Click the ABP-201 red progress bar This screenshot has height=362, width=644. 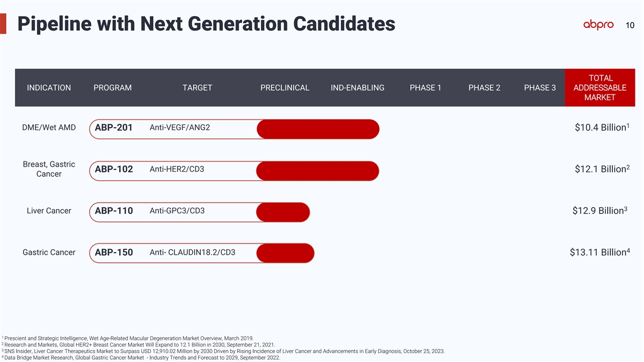point(318,129)
